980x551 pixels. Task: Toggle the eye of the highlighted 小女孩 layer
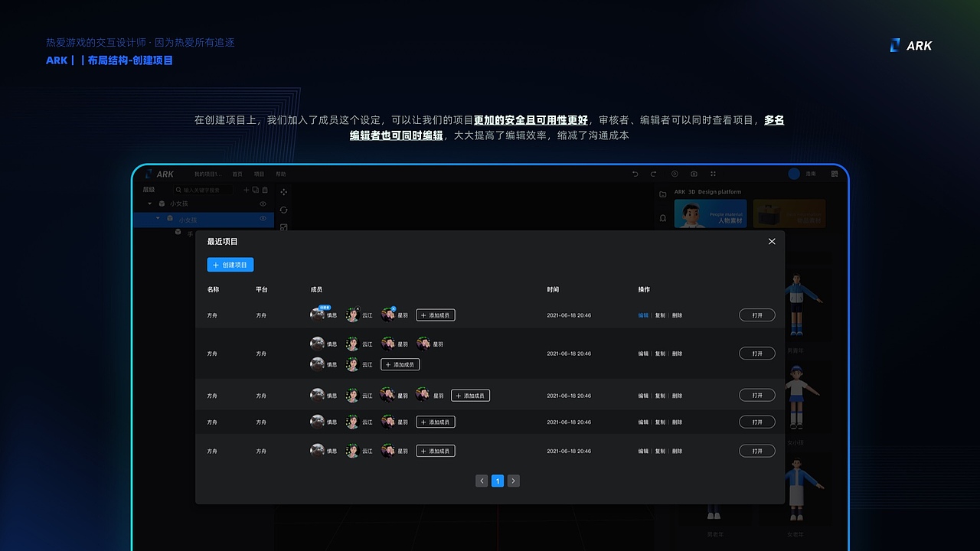coord(263,219)
